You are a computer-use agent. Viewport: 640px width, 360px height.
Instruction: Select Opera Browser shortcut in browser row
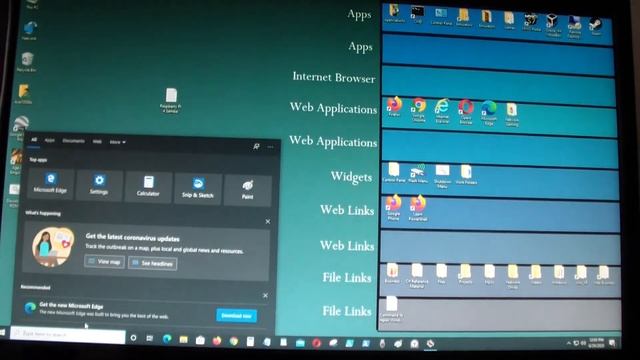466,112
